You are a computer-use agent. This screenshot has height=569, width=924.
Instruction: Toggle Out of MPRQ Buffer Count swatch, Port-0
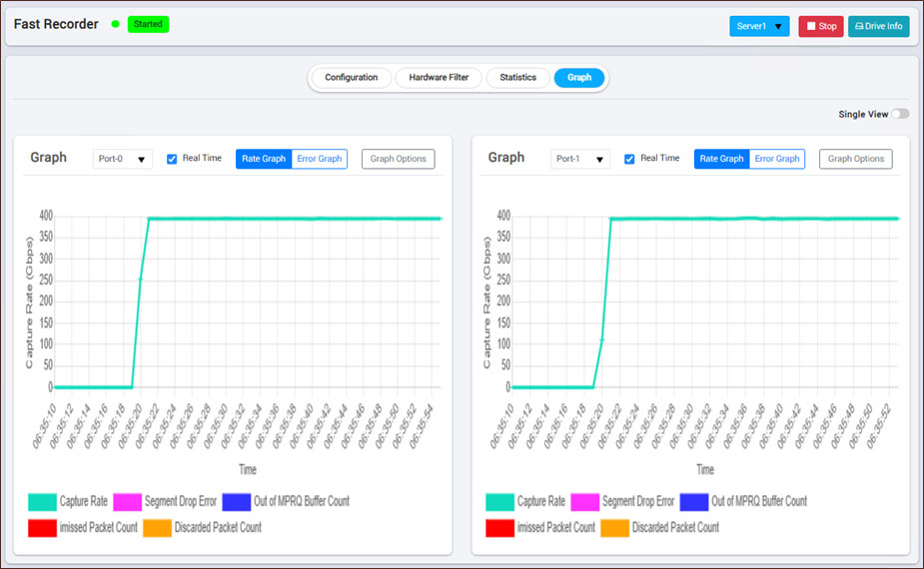coord(237,502)
